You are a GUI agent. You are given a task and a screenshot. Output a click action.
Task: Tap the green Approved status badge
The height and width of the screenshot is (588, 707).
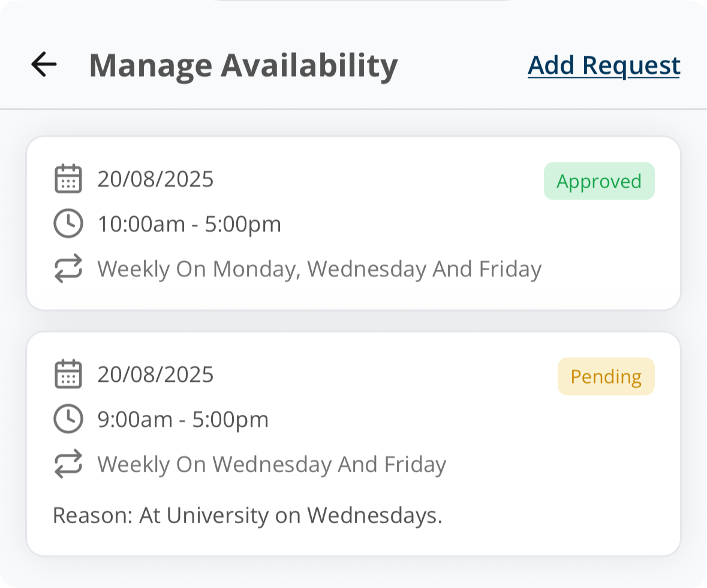[x=598, y=181]
